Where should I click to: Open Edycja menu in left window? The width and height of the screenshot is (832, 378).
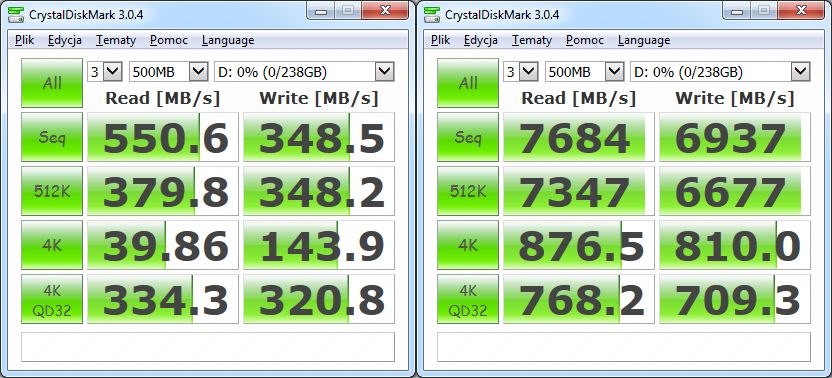(x=64, y=40)
